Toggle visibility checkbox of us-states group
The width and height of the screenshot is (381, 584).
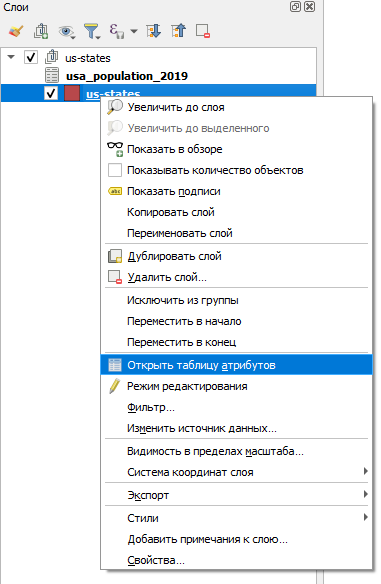pyautogui.click(x=31, y=57)
